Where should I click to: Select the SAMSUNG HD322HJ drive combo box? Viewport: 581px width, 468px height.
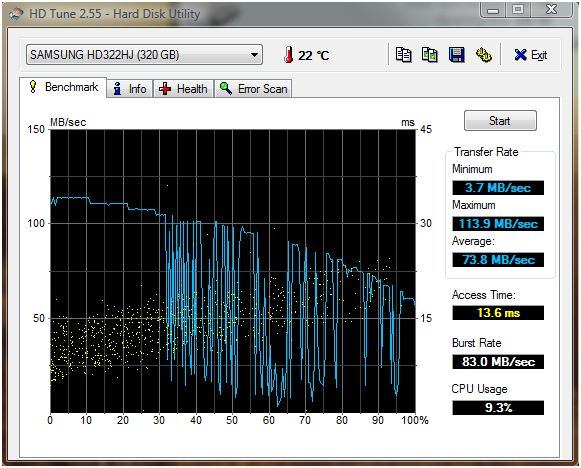(145, 55)
